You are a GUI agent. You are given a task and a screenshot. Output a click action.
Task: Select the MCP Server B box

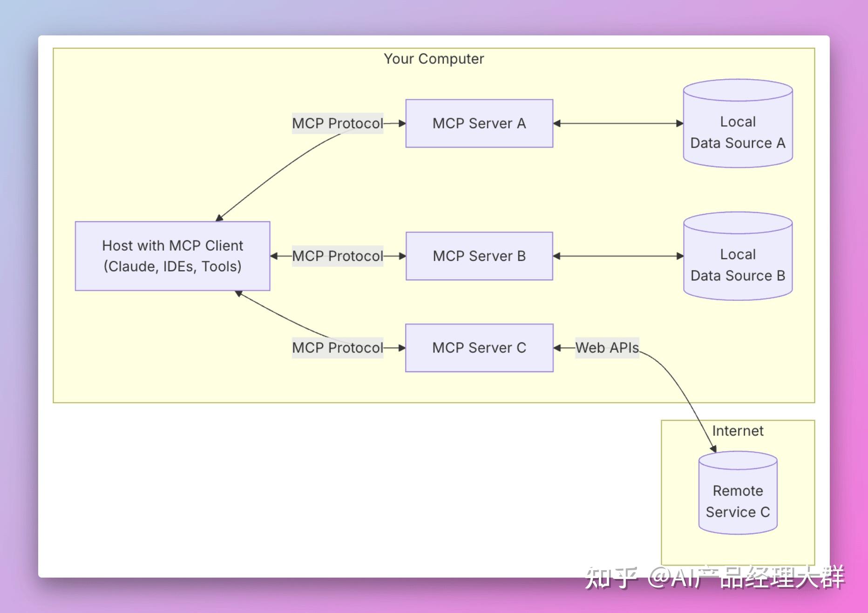click(479, 256)
